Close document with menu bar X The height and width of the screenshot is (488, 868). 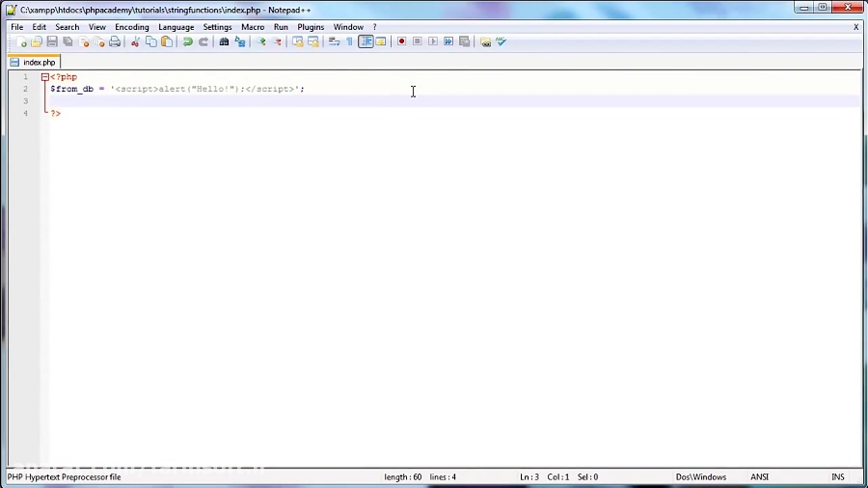pyautogui.click(x=855, y=27)
